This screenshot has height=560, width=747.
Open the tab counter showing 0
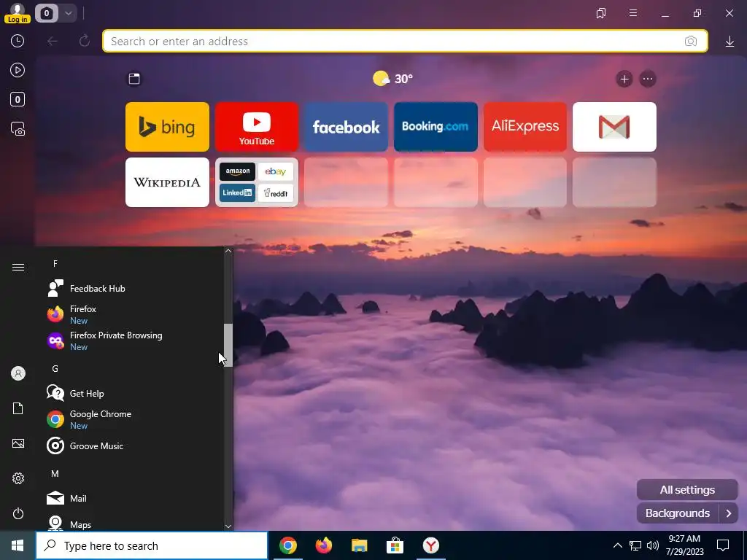pyautogui.click(x=46, y=13)
